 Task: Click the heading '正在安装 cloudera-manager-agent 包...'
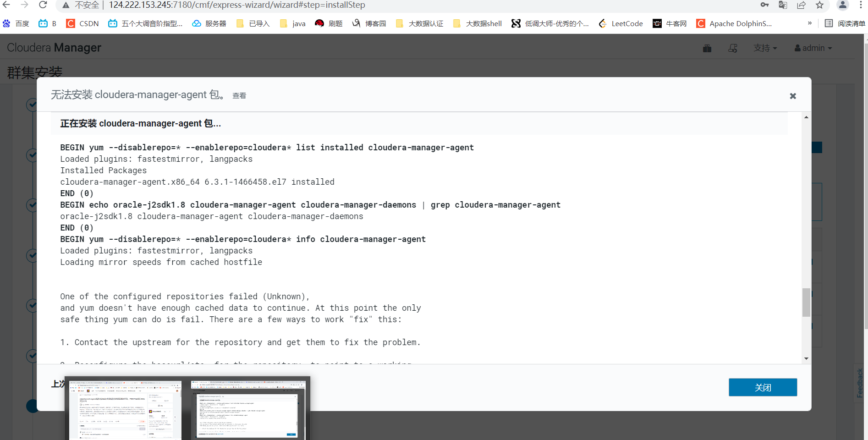[141, 123]
